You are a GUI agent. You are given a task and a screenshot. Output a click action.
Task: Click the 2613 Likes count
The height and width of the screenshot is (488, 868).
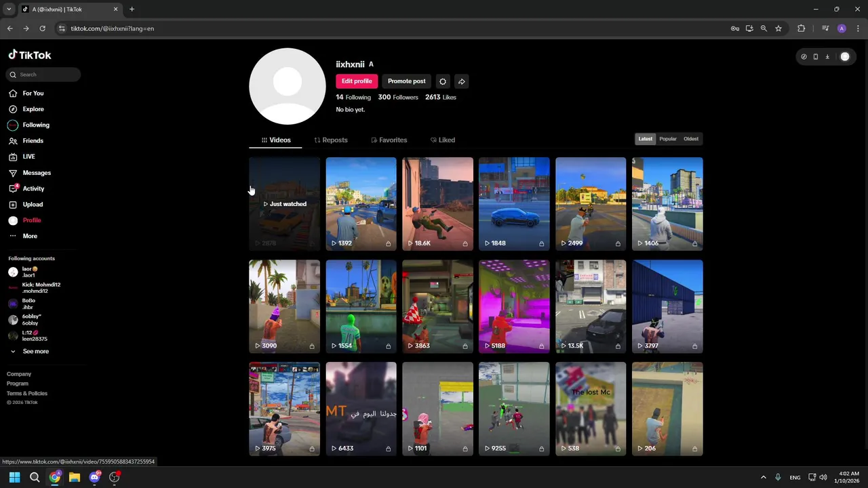coord(441,98)
